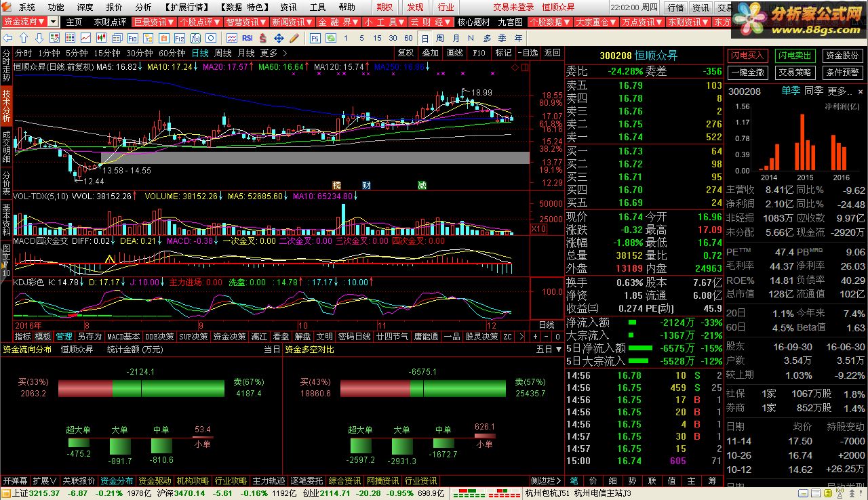Click the waveform indicator toolbar icon
Viewport: 868px width, 500px height.
click(232, 37)
